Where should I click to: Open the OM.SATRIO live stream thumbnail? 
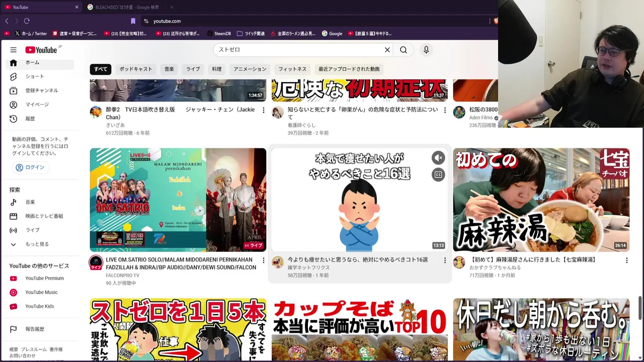[x=178, y=200]
